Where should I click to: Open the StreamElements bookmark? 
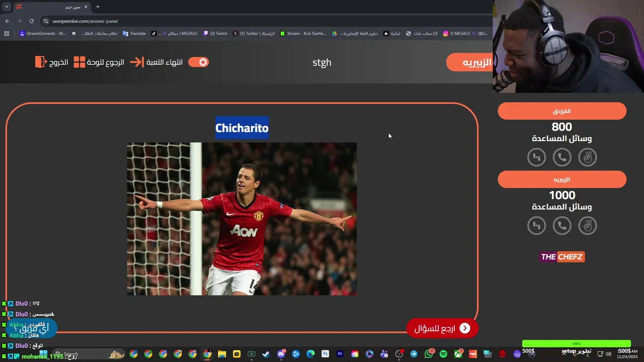tap(42, 34)
